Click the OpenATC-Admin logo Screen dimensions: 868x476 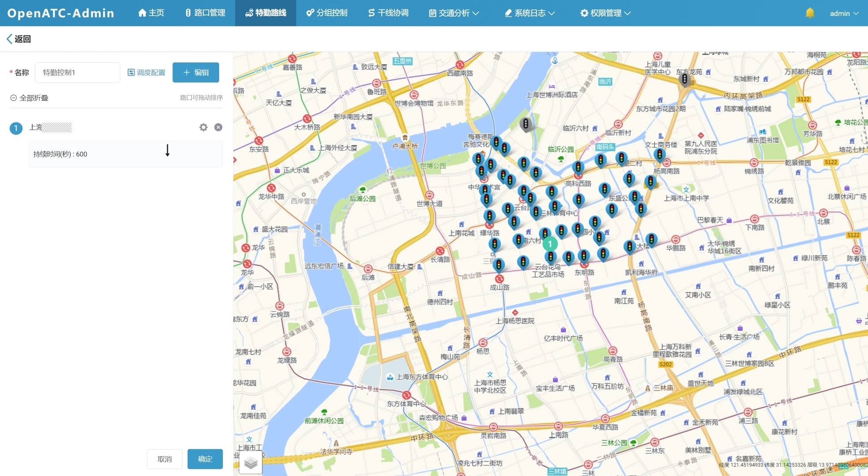tap(61, 13)
